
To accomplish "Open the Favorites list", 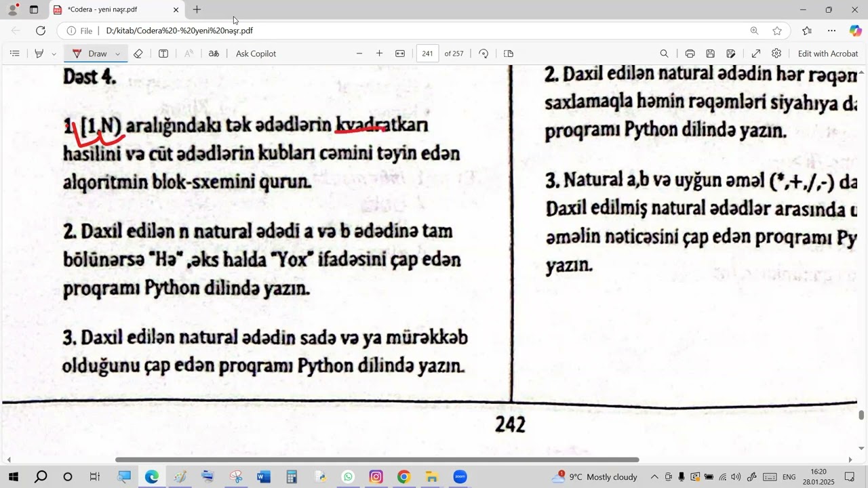I will tap(807, 30).
